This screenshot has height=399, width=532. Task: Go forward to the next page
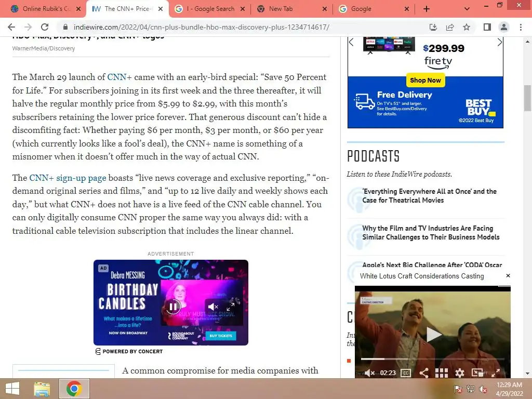coord(28,27)
